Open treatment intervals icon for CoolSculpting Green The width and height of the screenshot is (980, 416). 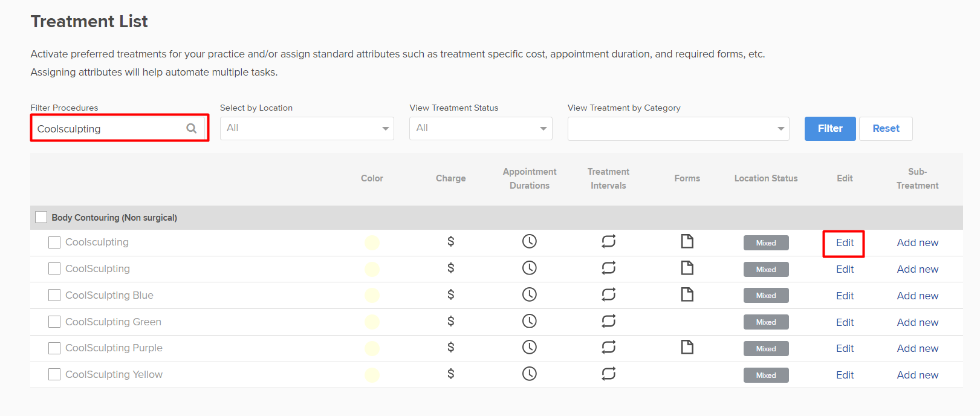[x=608, y=321]
